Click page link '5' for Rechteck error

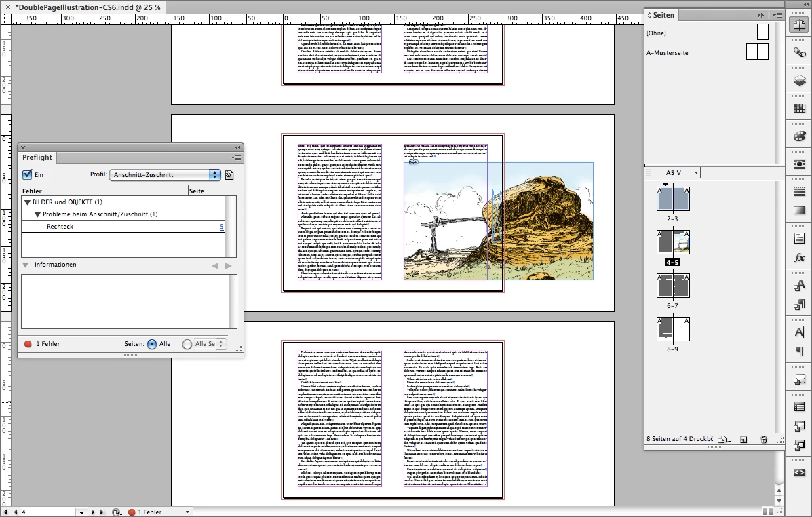pyautogui.click(x=222, y=227)
